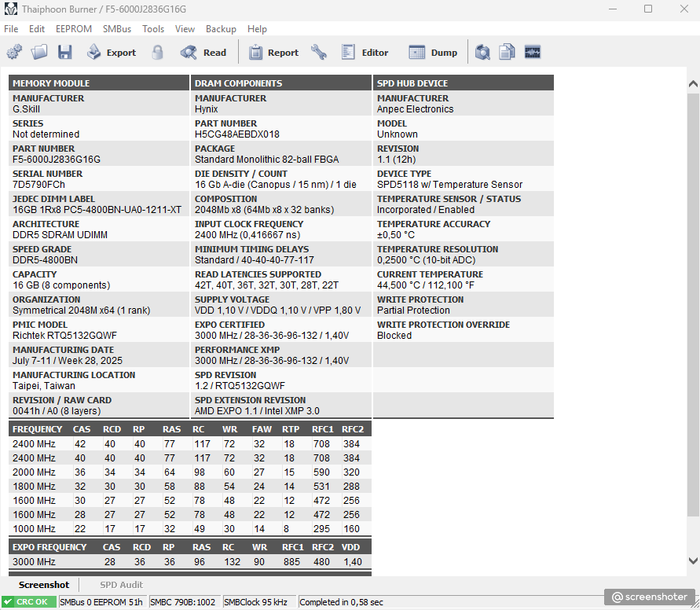The height and width of the screenshot is (610, 700).
Task: Click the write protection override Blocked value
Action: point(394,336)
